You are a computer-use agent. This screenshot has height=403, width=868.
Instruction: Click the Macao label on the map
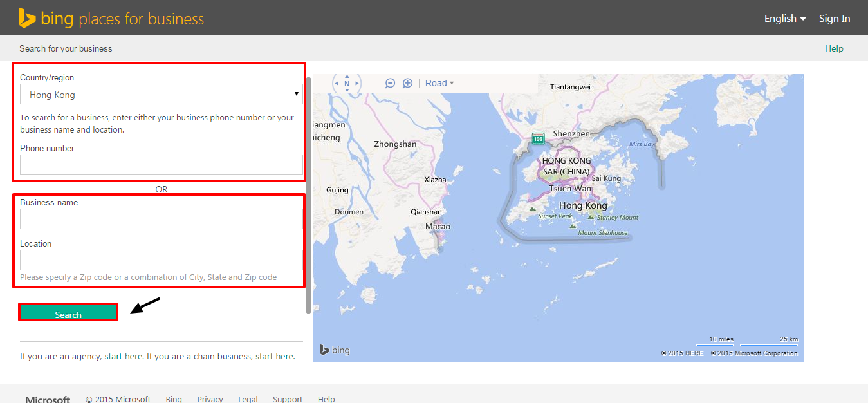(438, 227)
